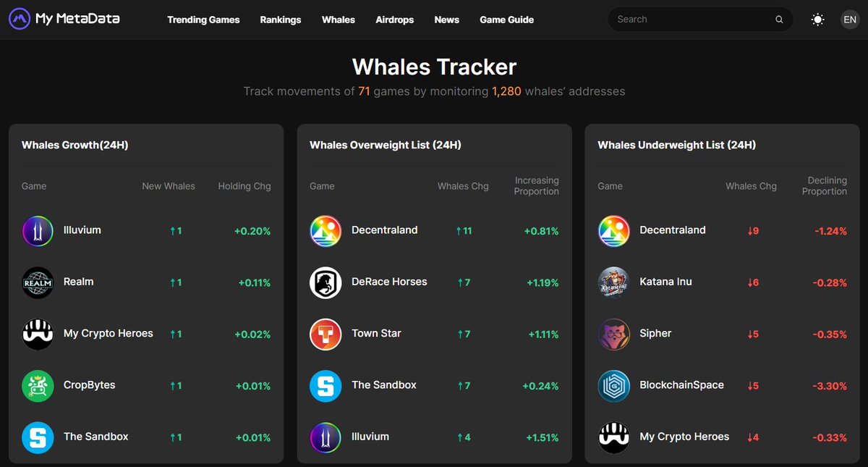Image resolution: width=868 pixels, height=467 pixels.
Task: Click the BlockchainSpace game icon
Action: (613, 386)
